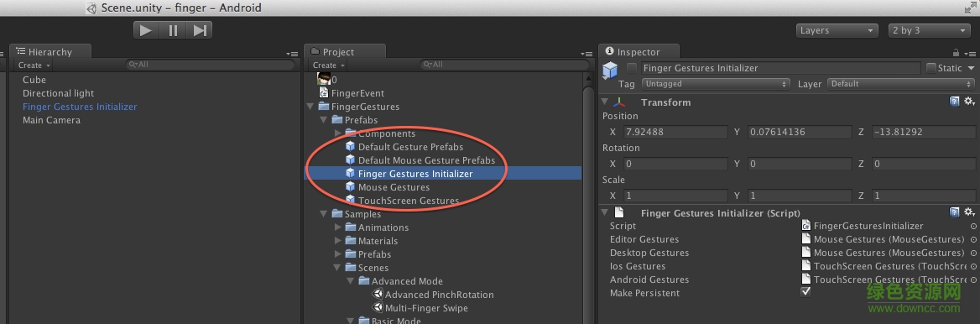Viewport: 980px width, 324px height.
Task: Click the Rotation X field
Action: pos(675,164)
